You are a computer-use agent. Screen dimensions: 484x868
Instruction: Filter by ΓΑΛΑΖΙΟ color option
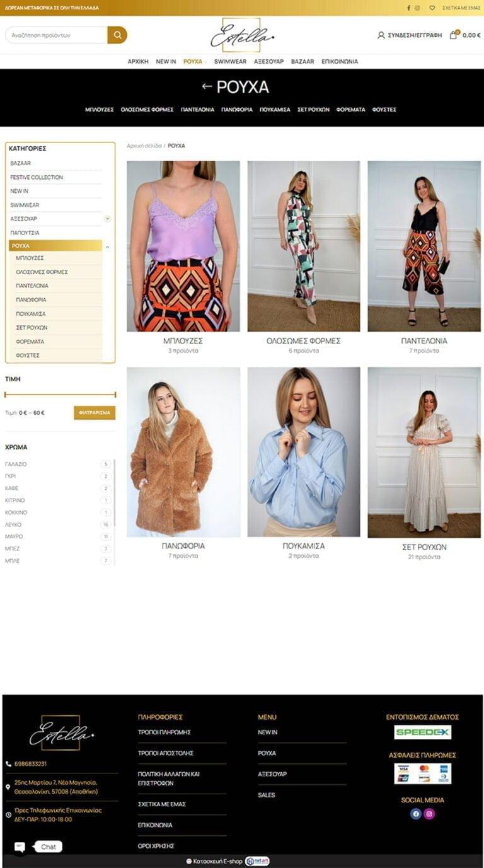pos(16,464)
